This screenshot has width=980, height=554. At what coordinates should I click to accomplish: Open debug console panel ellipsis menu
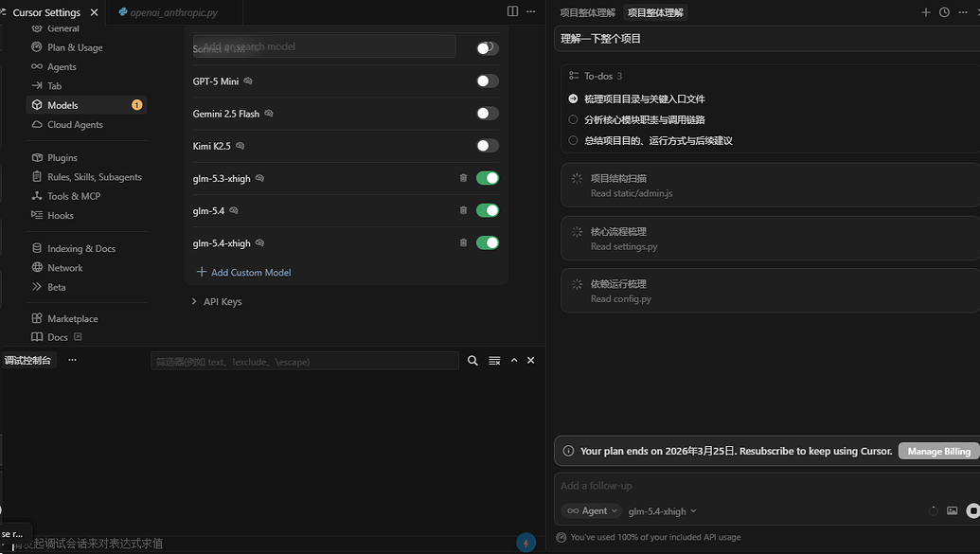coord(73,360)
